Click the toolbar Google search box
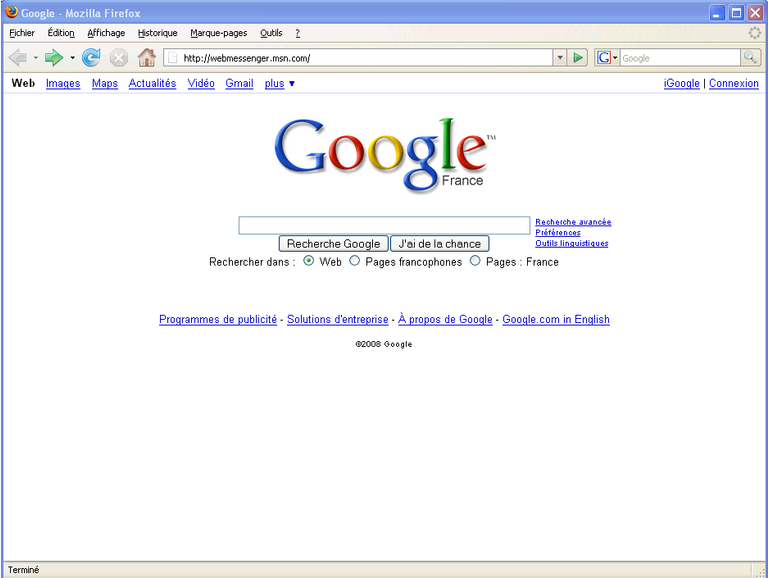Image resolution: width=768 pixels, height=578 pixels. pos(680,58)
